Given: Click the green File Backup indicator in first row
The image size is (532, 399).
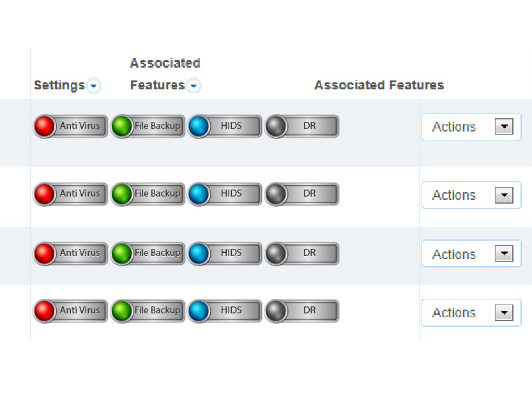Looking at the screenshot, I should 122,126.
